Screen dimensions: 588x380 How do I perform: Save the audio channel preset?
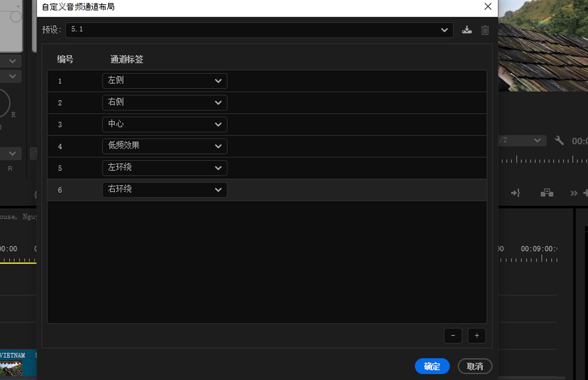pyautogui.click(x=467, y=30)
